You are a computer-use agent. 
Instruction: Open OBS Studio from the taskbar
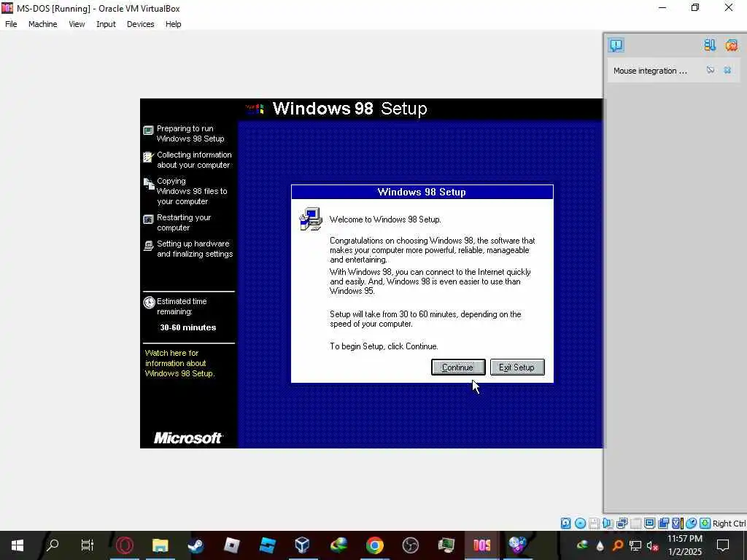[410, 545]
